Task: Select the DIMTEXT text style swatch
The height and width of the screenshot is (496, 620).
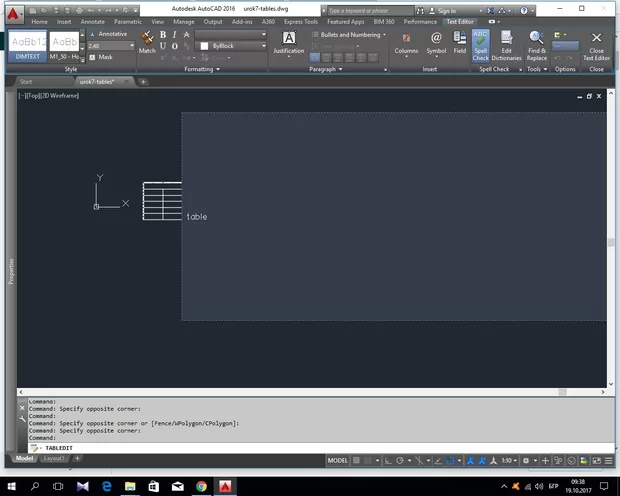Action: [x=27, y=46]
